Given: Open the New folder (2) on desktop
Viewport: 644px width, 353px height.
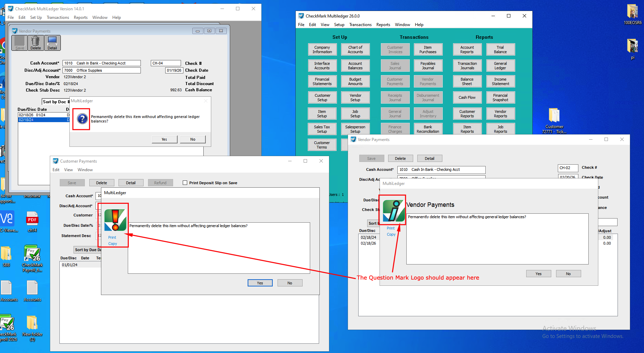Looking at the screenshot, I should [32, 328].
